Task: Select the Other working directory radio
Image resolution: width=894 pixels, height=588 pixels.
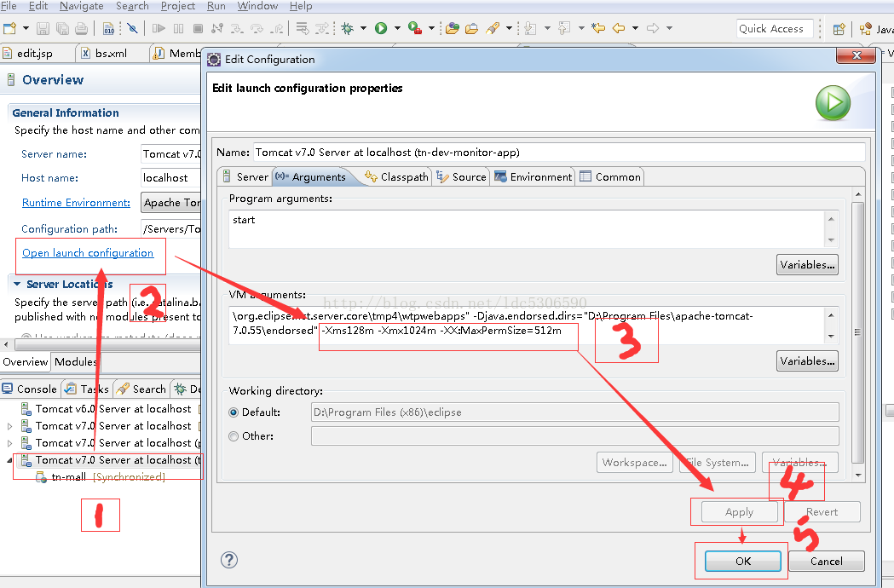Action: (234, 436)
